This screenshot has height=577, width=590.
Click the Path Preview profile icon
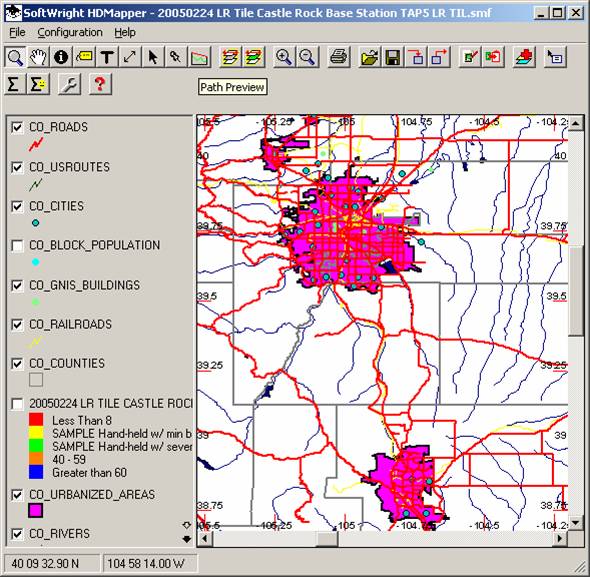coord(199,57)
